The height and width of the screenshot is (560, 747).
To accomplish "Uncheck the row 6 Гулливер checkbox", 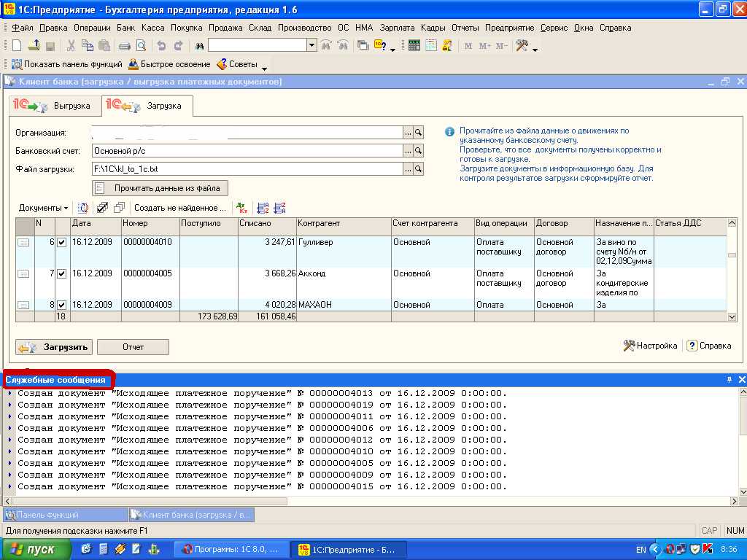I will click(x=62, y=242).
